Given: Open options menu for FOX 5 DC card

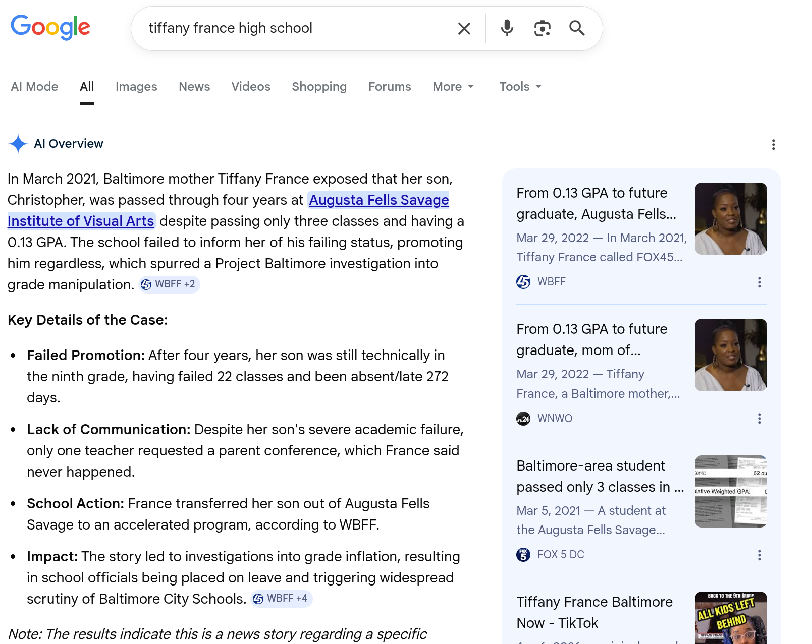Looking at the screenshot, I should (x=759, y=555).
